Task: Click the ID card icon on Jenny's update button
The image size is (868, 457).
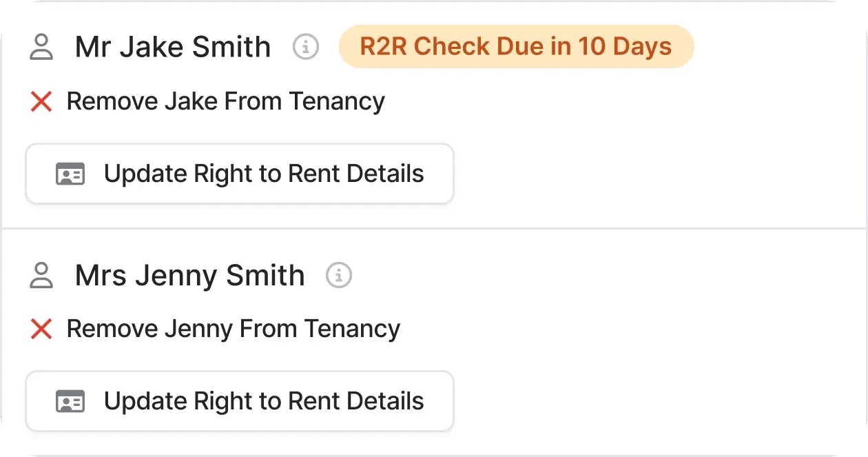Action: tap(71, 400)
